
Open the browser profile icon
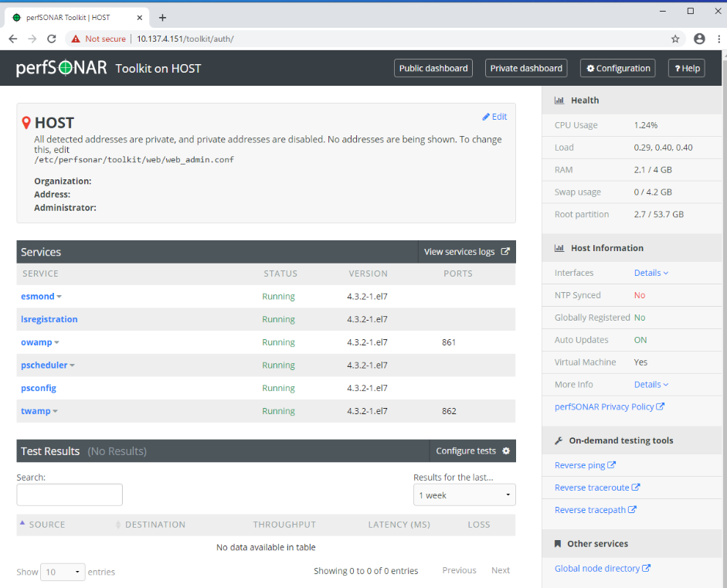[699, 39]
